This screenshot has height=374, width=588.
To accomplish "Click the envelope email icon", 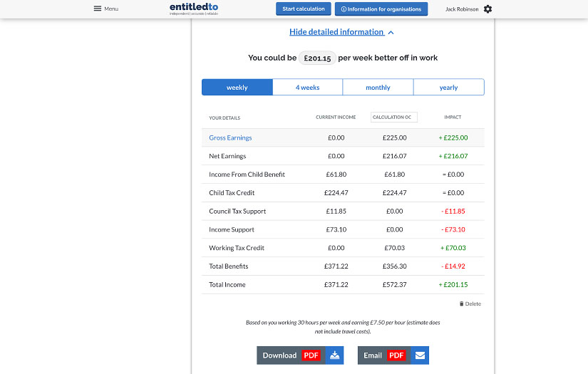I will [x=420, y=355].
